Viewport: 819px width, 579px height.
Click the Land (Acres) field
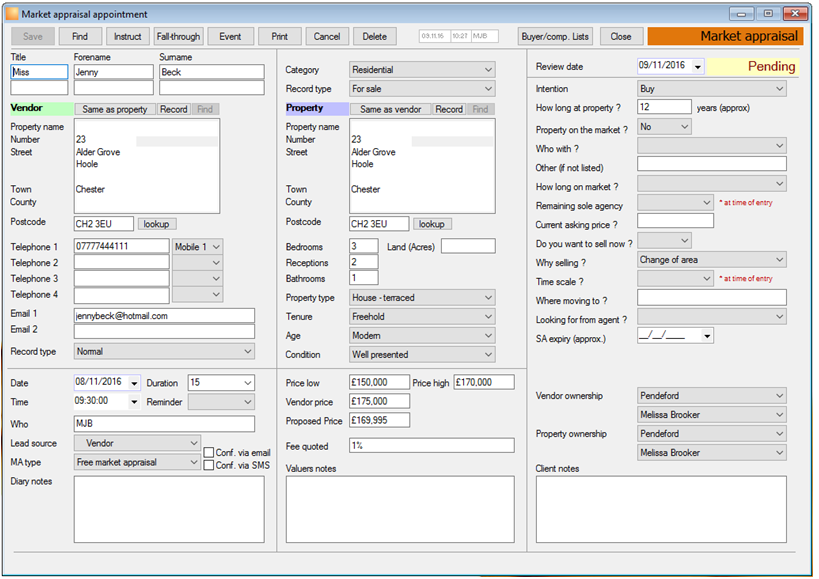coord(468,246)
